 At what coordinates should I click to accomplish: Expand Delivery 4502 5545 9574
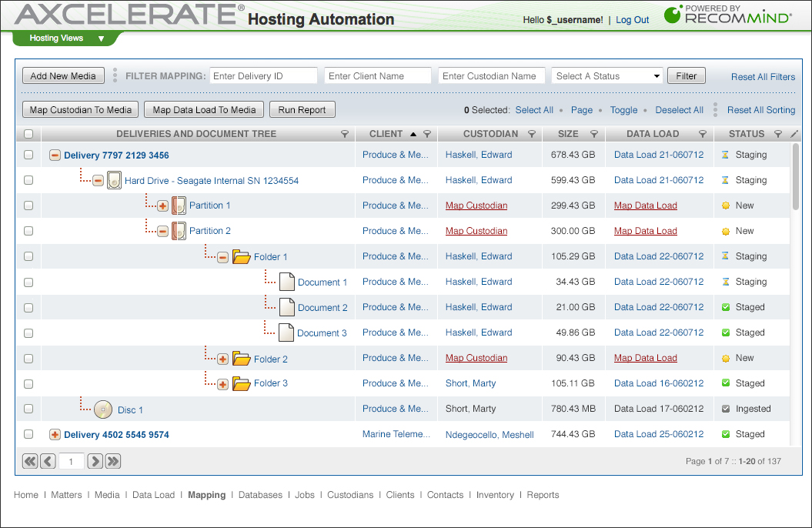point(55,435)
